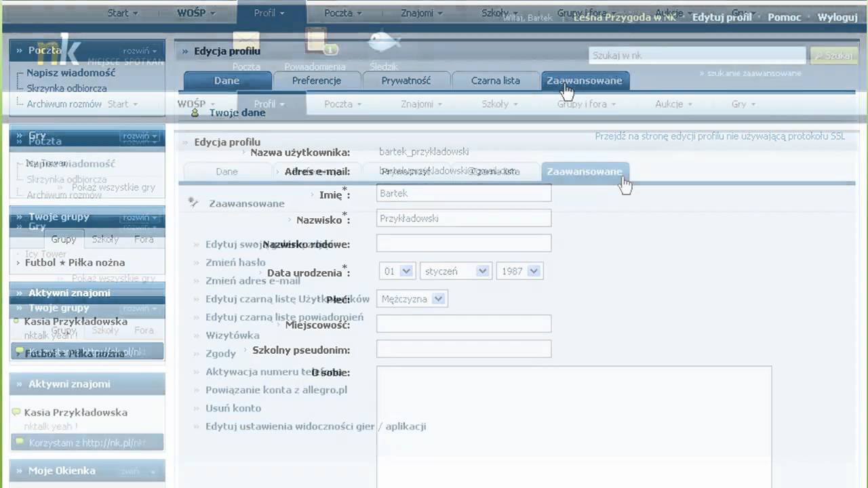The image size is (868, 488).
Task: Click the Moje Okienka panel header
Action: tap(87, 471)
